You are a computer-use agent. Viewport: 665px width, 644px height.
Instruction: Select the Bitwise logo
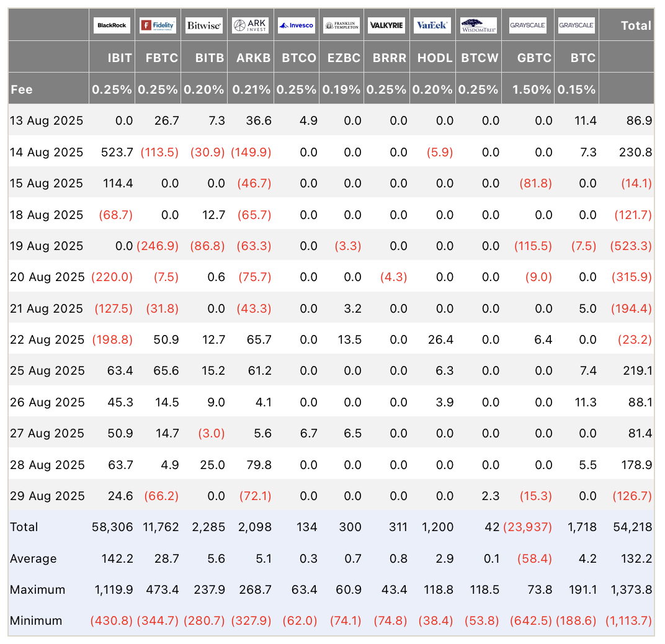click(204, 25)
